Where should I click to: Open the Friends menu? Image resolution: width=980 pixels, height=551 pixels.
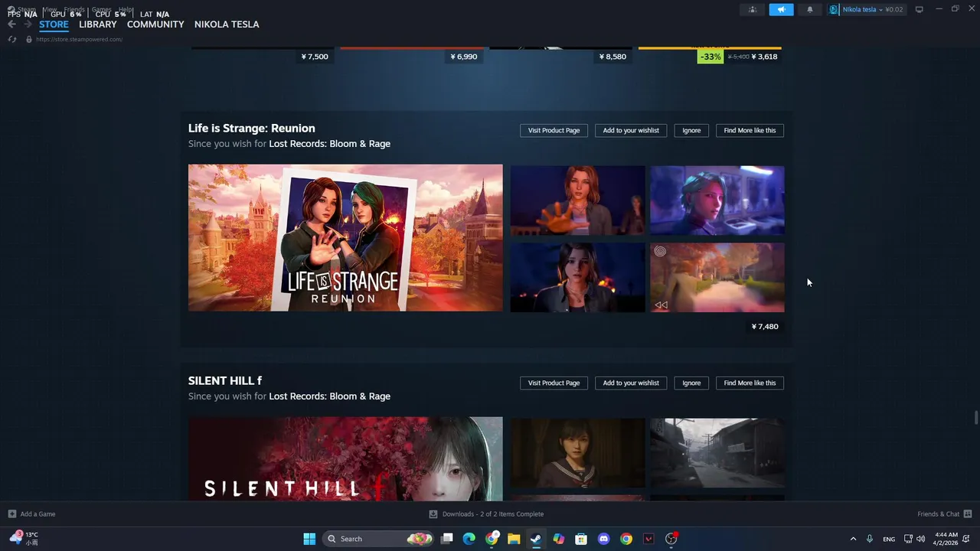(x=74, y=9)
